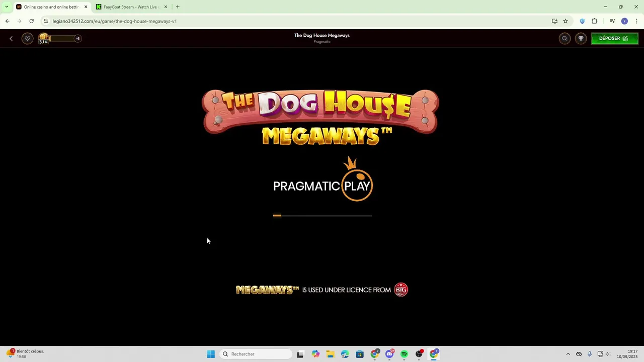Click the +1 level bonus badge

[77, 39]
